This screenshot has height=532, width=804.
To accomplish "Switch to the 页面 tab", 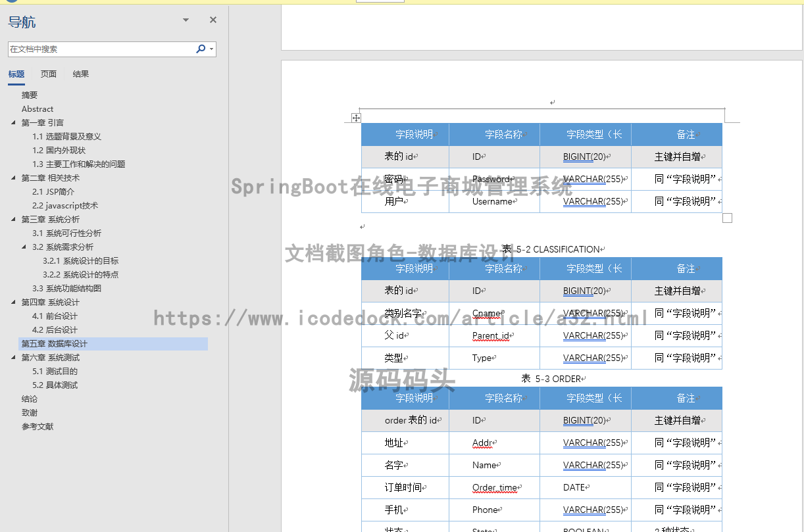I will (x=48, y=74).
